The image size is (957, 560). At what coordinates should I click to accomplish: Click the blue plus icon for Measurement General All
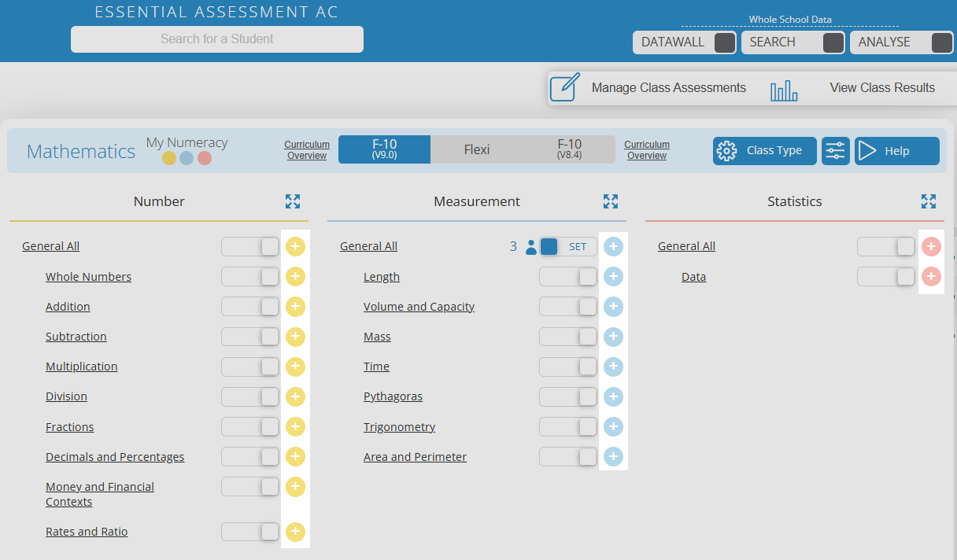613,246
